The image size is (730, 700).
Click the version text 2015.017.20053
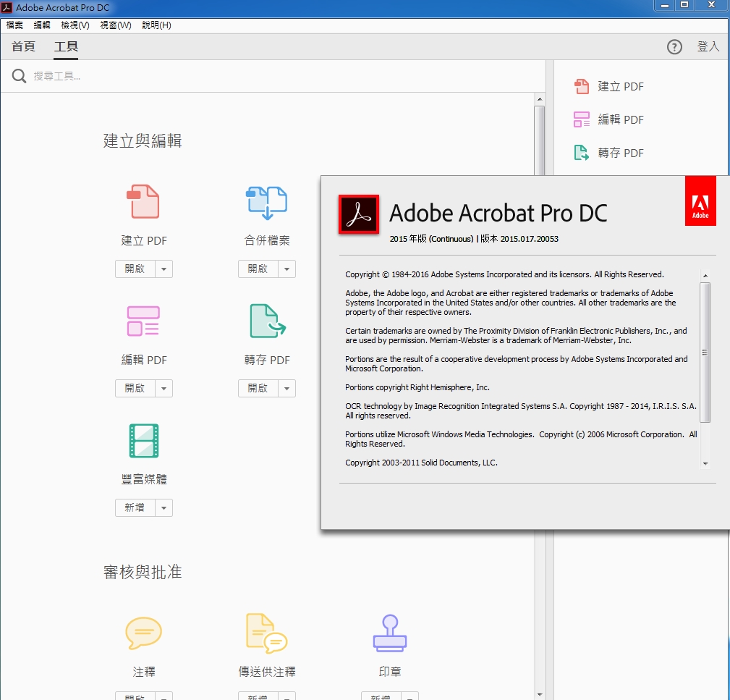(530, 239)
